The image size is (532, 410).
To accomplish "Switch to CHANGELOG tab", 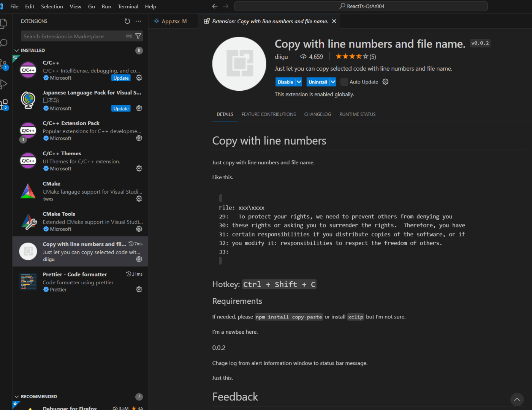I will [318, 114].
